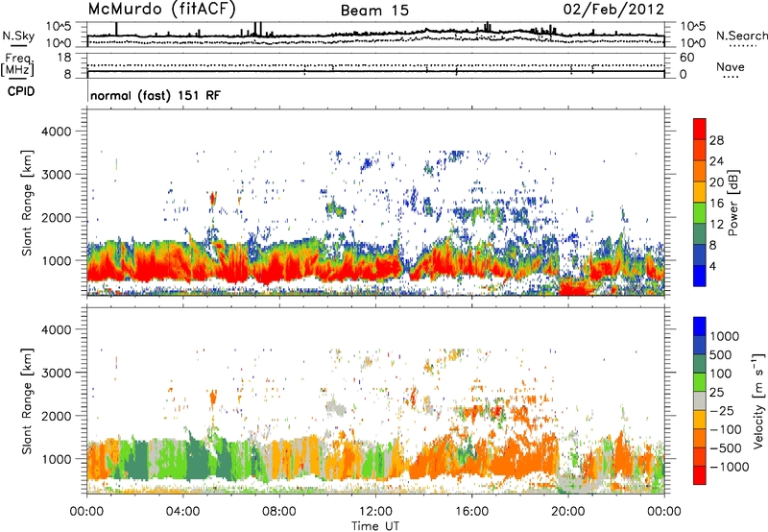Click the 'McMurdo (fitACF)' plot title
The height and width of the screenshot is (532, 768).
[x=161, y=10]
